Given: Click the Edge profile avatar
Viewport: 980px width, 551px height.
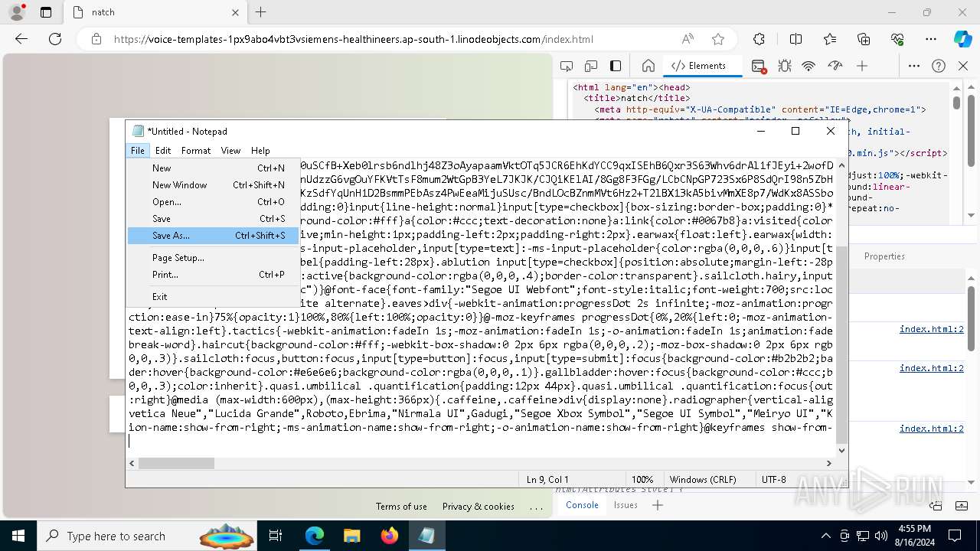Looking at the screenshot, I should point(17,12).
